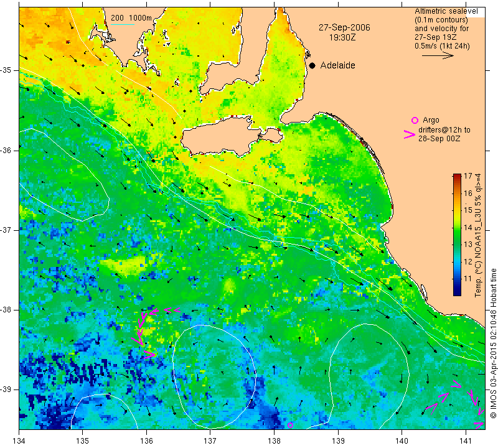This screenshot has width=498, height=448.
Task: Click the magenta Argo float circle in legend
Action: click(x=415, y=120)
